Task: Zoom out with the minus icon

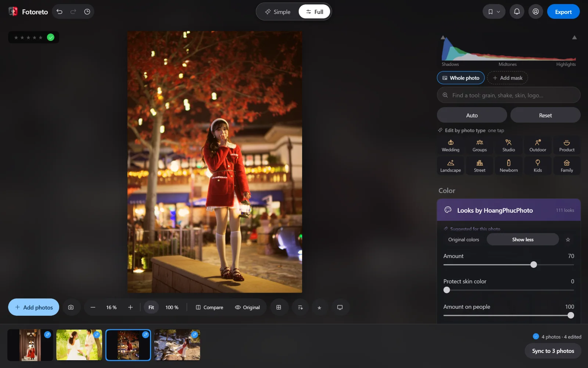Action: point(93,307)
